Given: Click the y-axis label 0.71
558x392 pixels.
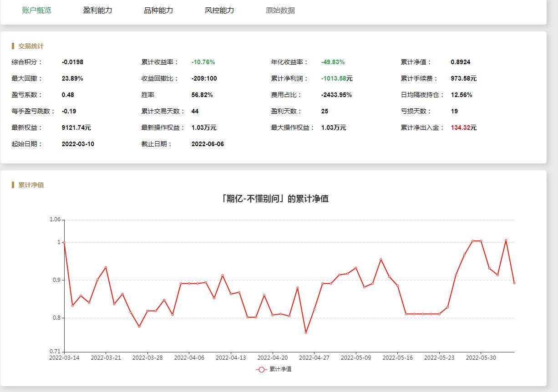Looking at the screenshot, I should pos(55,352).
